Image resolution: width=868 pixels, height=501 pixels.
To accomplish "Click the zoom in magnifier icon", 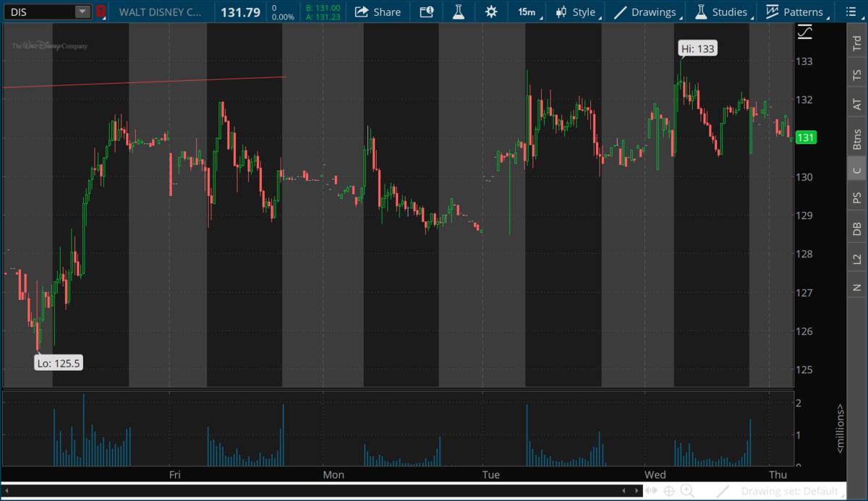I will 686,492.
